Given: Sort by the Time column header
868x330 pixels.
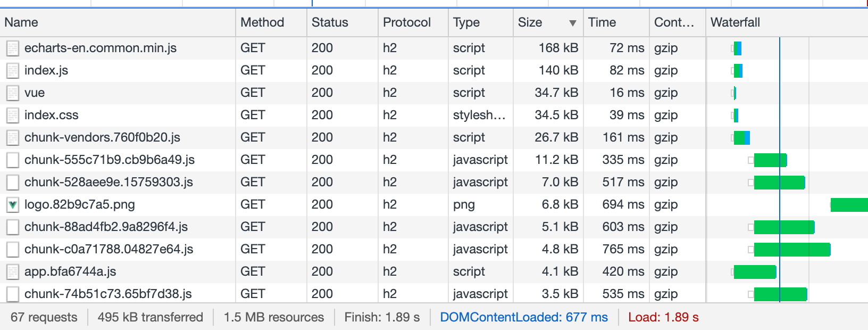Looking at the screenshot, I should (602, 22).
